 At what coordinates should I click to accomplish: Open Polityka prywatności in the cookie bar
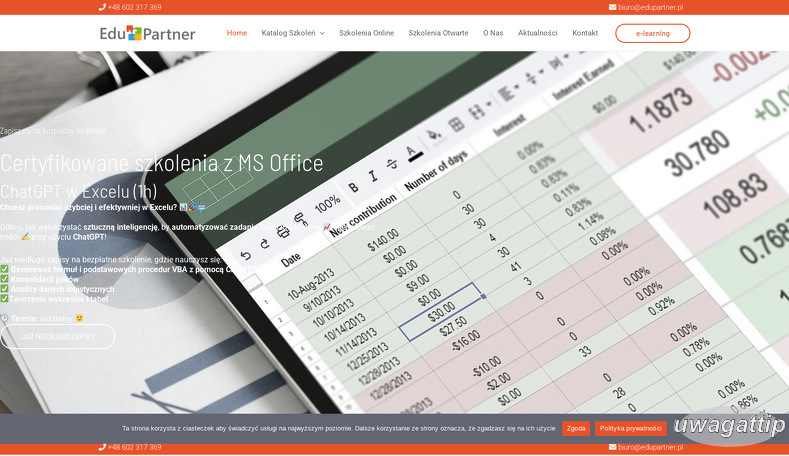pyautogui.click(x=630, y=428)
